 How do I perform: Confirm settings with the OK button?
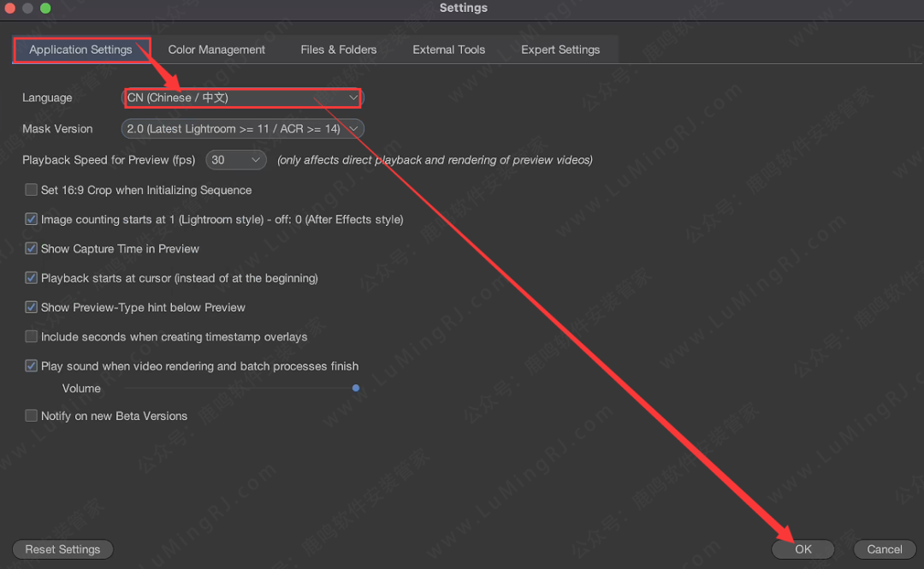[x=803, y=549]
